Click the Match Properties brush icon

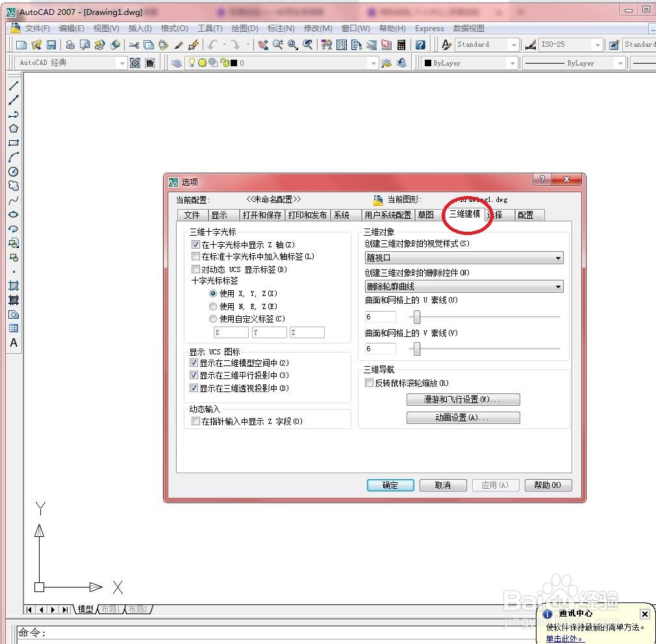(179, 45)
